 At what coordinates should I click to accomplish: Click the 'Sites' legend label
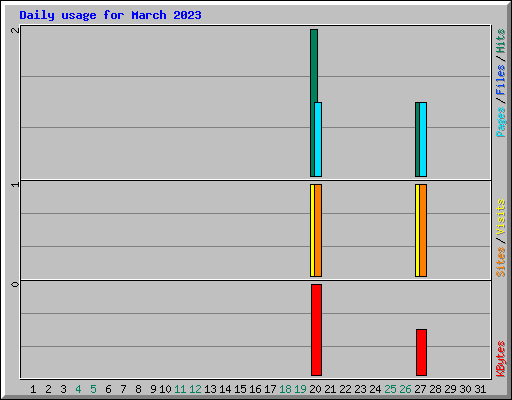501,262
